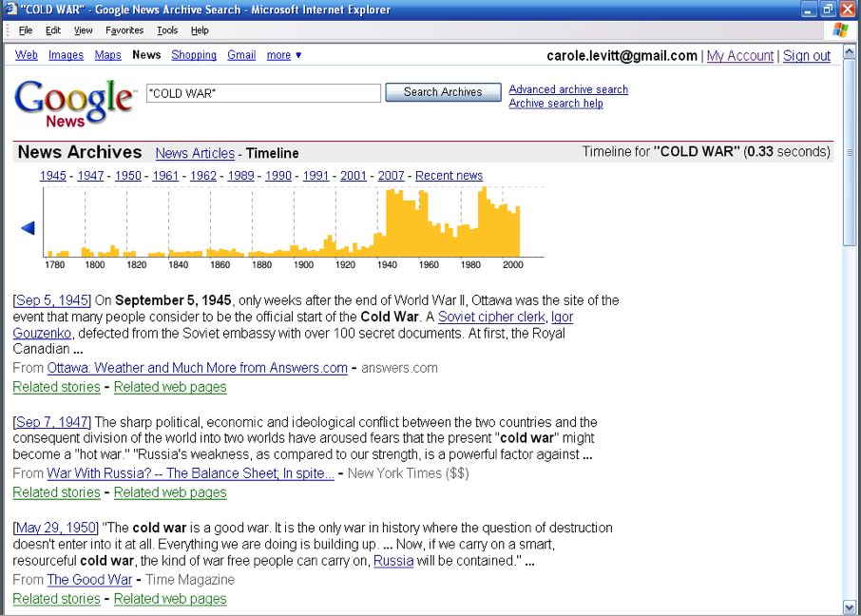Open the View menu
This screenshot has width=861, height=616.
[x=83, y=30]
